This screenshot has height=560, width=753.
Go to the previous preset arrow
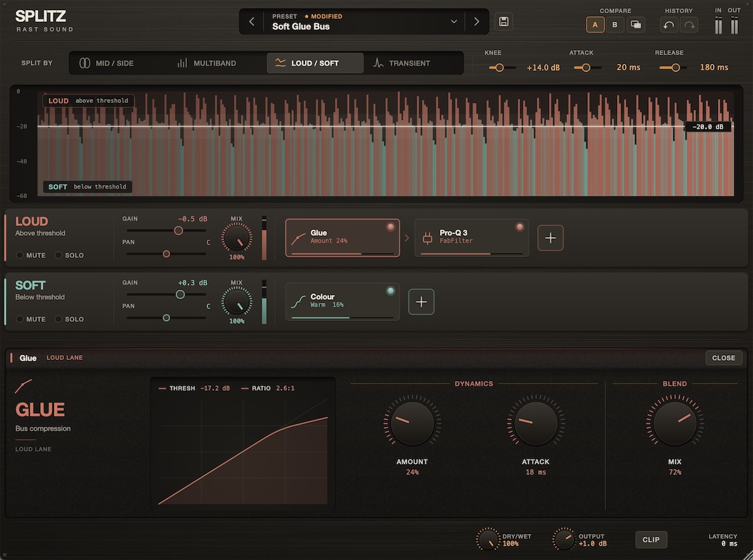pyautogui.click(x=252, y=22)
